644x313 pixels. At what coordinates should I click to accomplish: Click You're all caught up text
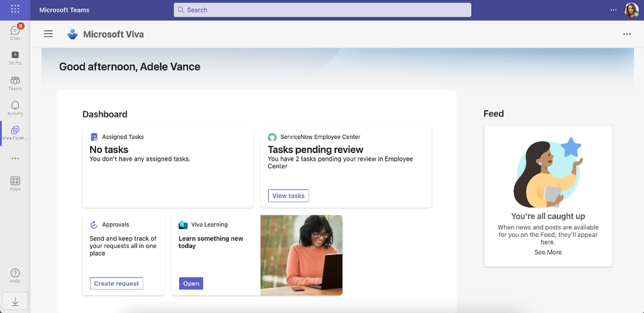click(548, 216)
